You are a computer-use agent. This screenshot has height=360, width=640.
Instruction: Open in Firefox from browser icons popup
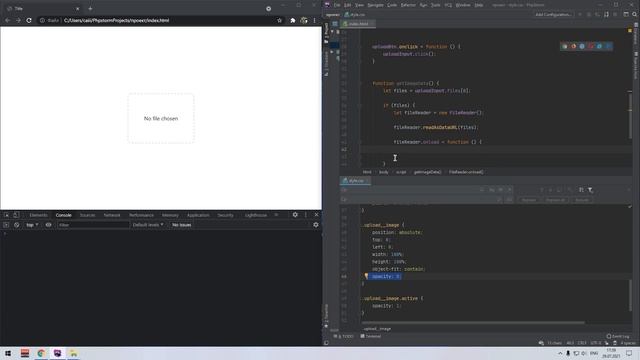click(x=573, y=47)
